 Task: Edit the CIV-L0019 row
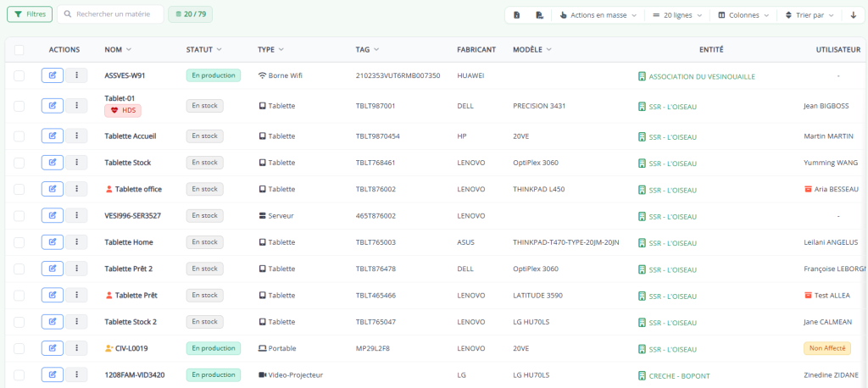coord(53,348)
